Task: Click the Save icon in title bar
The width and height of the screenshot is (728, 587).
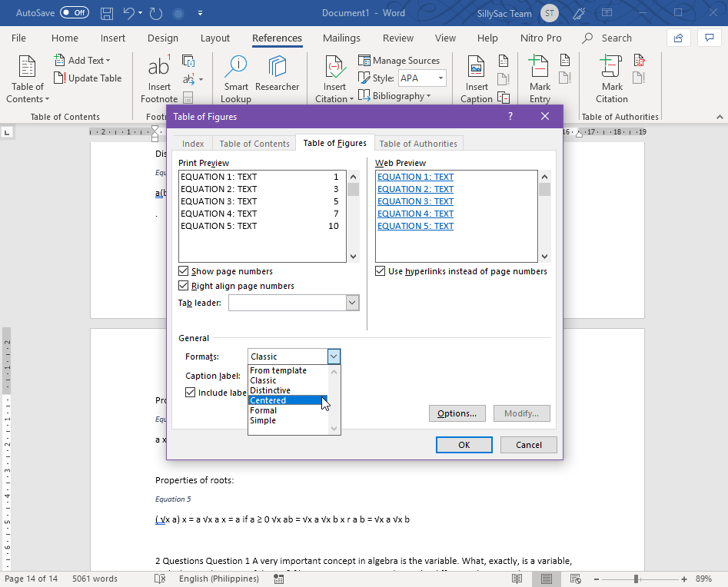Action: point(107,14)
